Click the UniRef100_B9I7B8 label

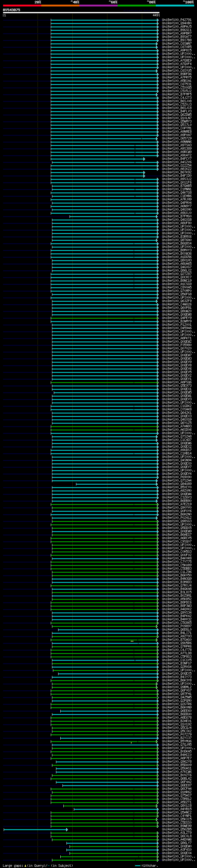[176, 40]
